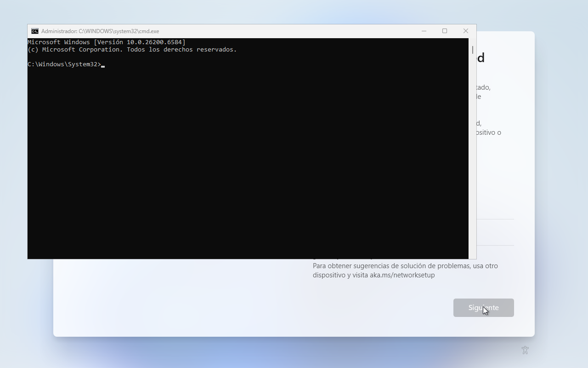Viewport: 588px width, 368px height.
Task: Click the blinking cursor after the prompt
Action: pos(103,65)
